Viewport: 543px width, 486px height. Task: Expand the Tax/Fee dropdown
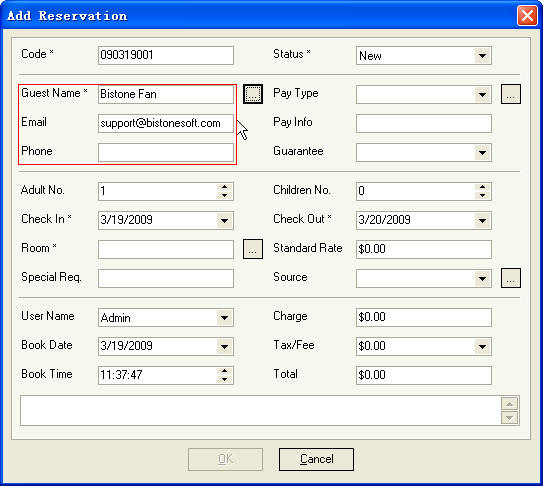tap(482, 346)
